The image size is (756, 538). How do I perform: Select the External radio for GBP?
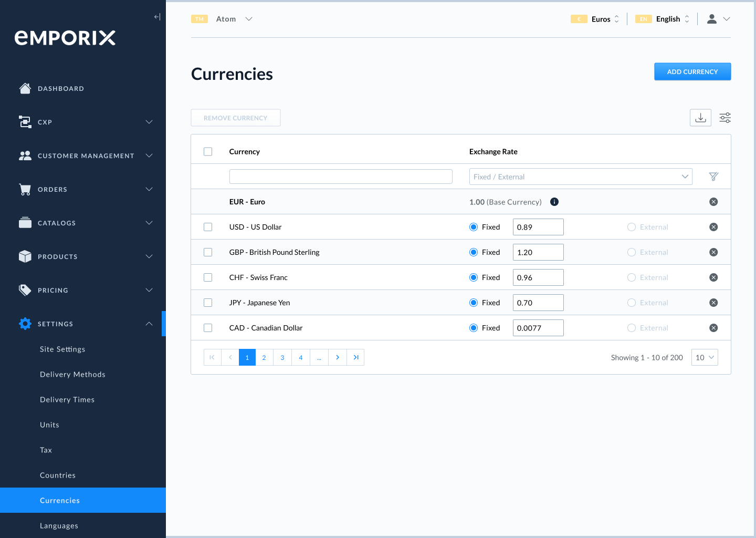click(x=631, y=252)
